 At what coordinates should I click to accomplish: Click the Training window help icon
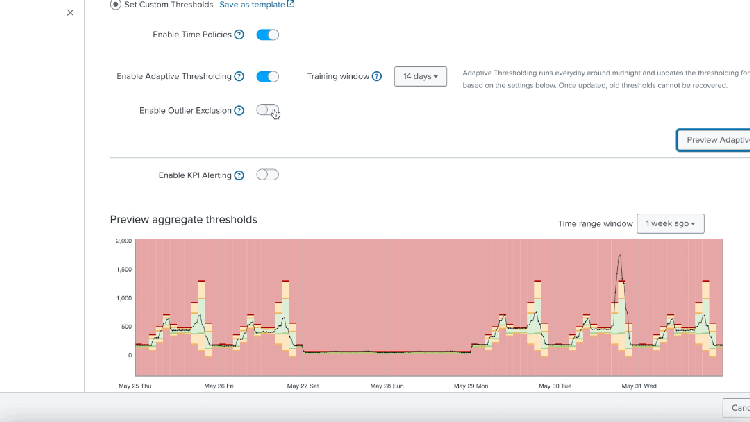pyautogui.click(x=377, y=76)
